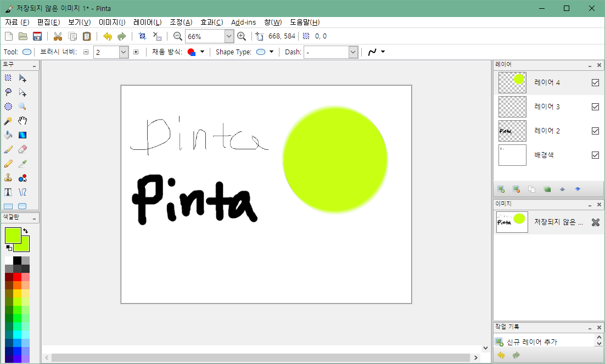Select the Gradient tool
Viewport: 605px width, 364px height.
click(x=23, y=135)
